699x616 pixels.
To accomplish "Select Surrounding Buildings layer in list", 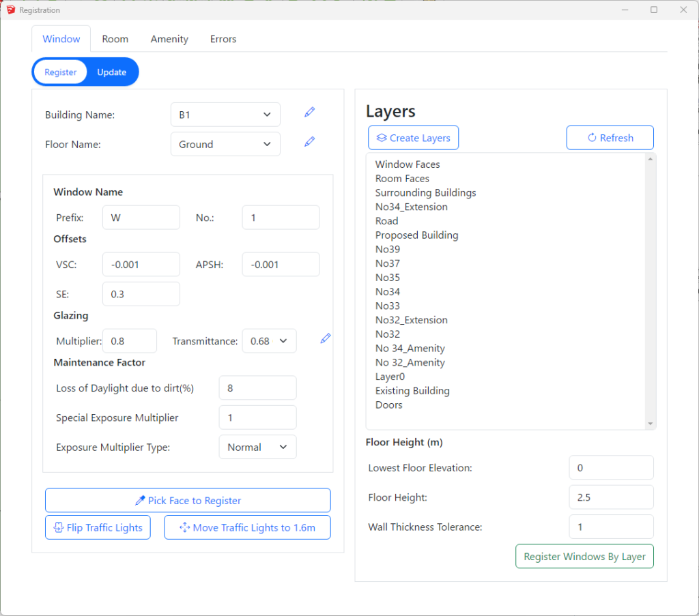I will 426,193.
